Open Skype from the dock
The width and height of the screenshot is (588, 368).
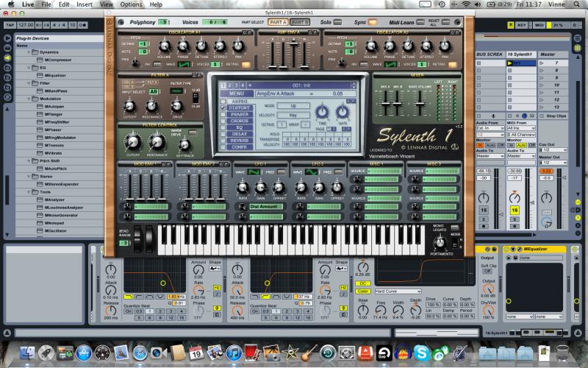point(421,353)
